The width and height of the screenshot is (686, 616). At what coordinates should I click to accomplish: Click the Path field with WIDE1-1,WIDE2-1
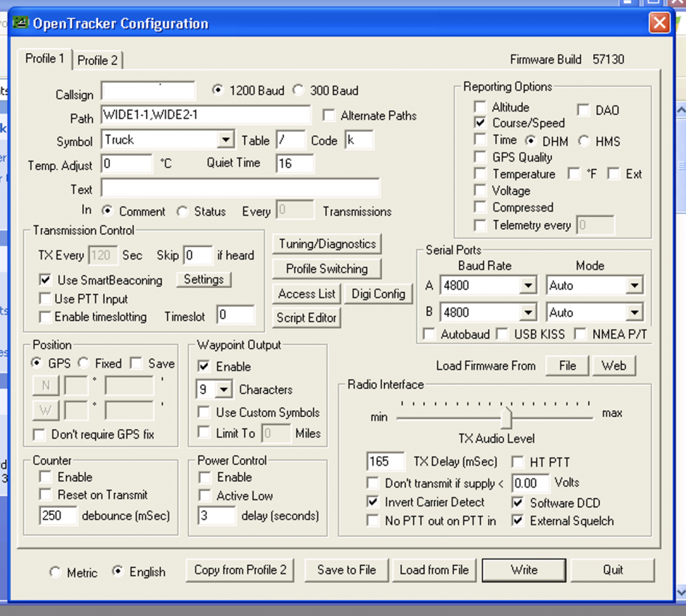(206, 115)
